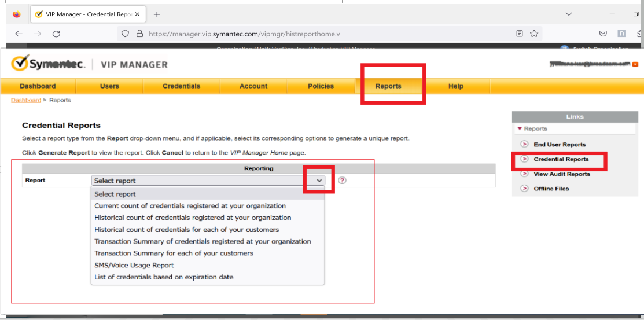Click the Report help question icon
644x320 pixels.
pos(342,181)
